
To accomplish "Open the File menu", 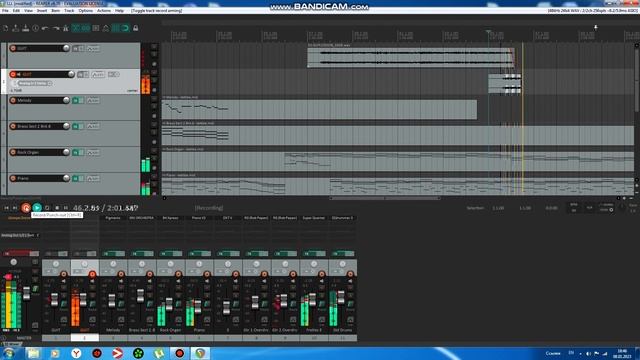I will pos(5,11).
